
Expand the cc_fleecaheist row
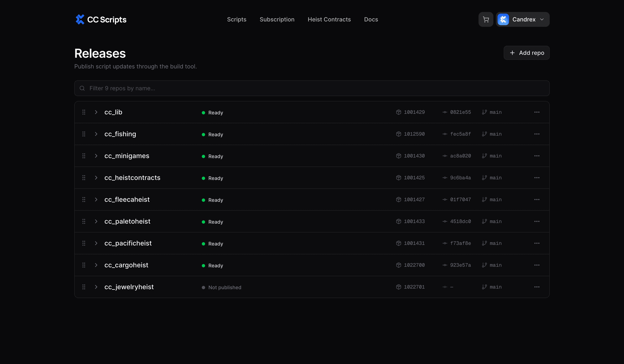pyautogui.click(x=96, y=199)
